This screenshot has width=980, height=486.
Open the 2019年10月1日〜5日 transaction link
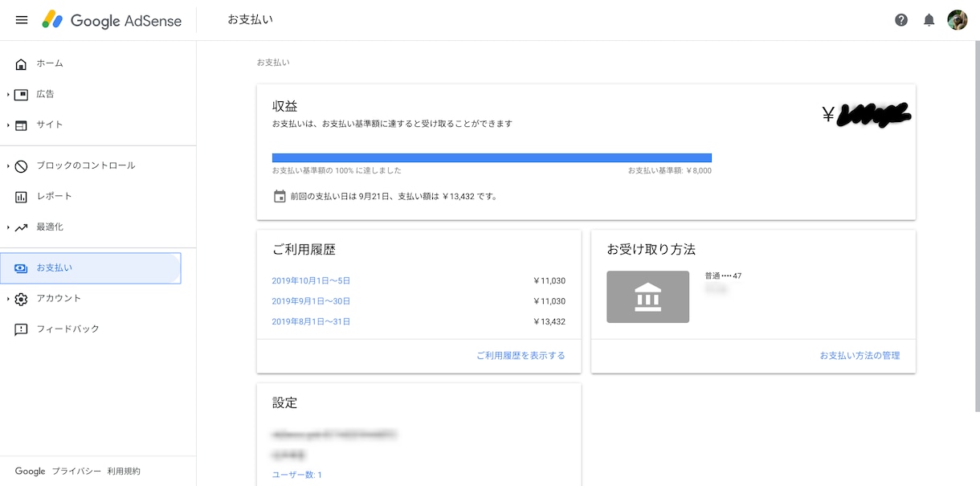(x=311, y=281)
